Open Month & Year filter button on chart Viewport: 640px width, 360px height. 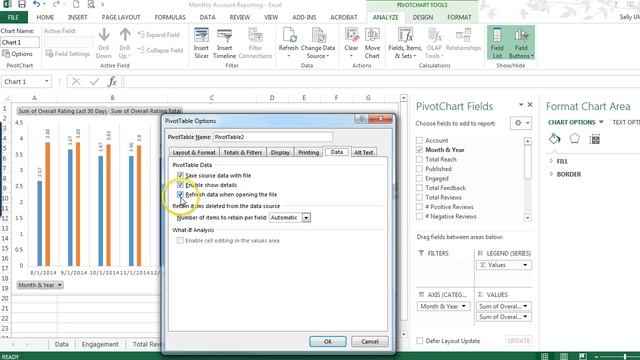pyautogui.click(x=40, y=285)
